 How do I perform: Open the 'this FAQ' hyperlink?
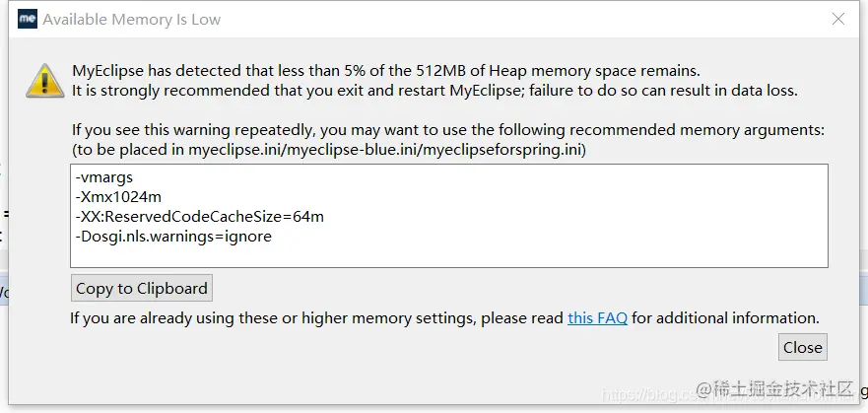(597, 317)
